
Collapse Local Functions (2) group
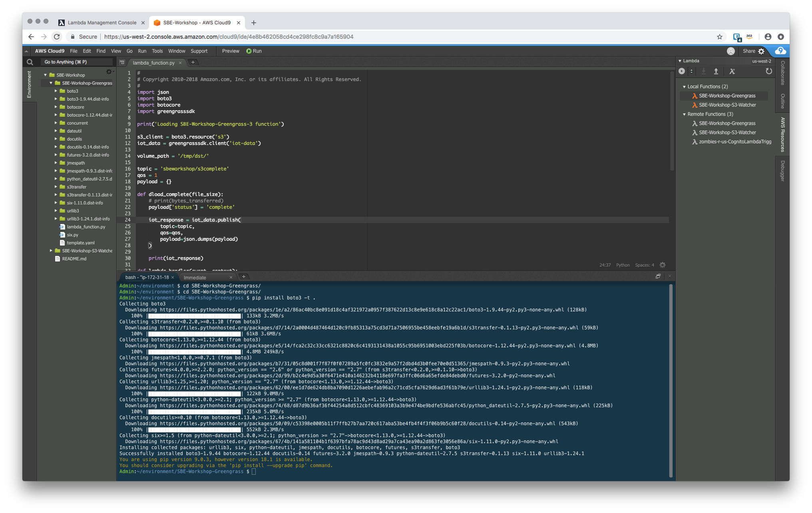click(684, 87)
